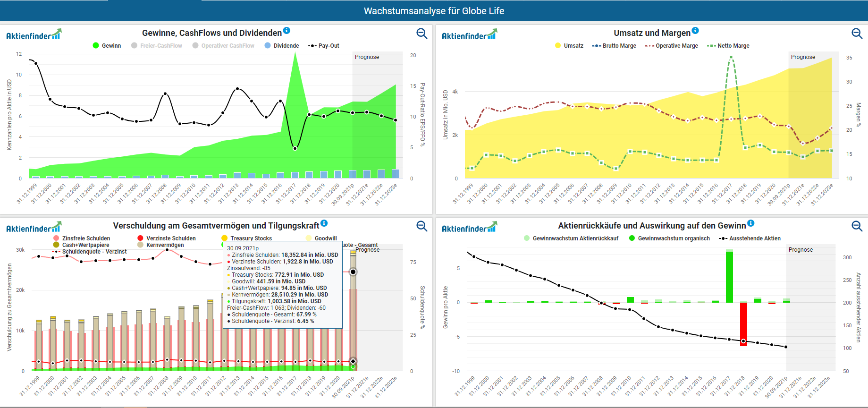The width and height of the screenshot is (868, 408).
Task: Open magnifier for Aktienrückkäufe chart
Action: click(x=857, y=226)
